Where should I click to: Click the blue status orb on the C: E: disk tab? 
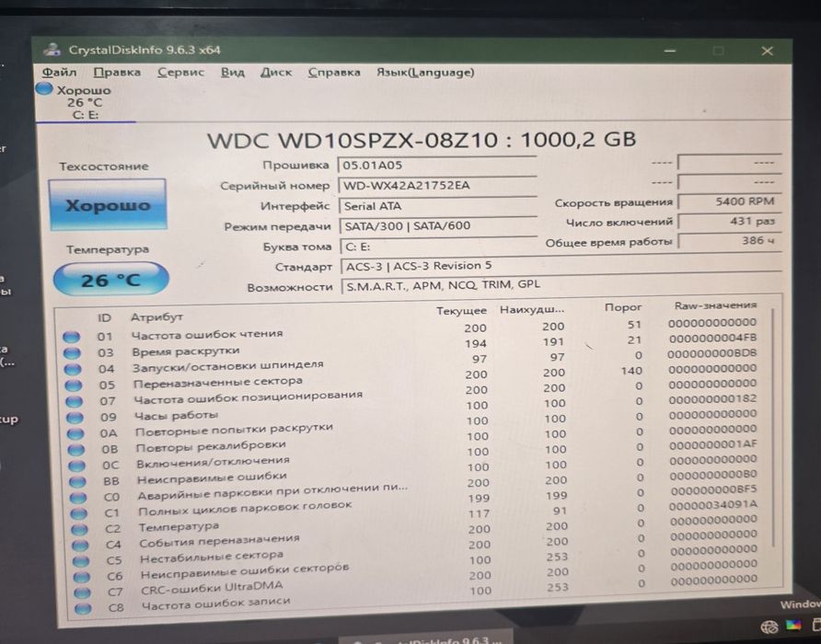(44, 89)
